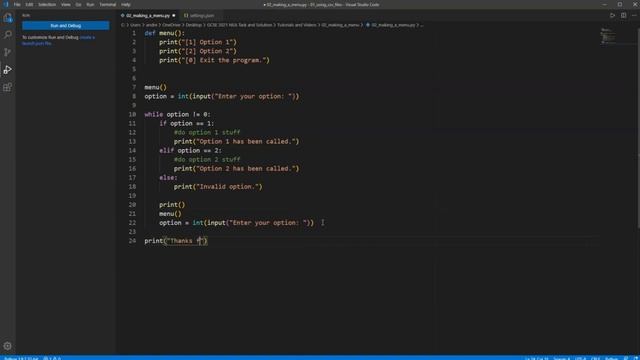
Task: Open the Terminal menu
Action: [x=108, y=4]
